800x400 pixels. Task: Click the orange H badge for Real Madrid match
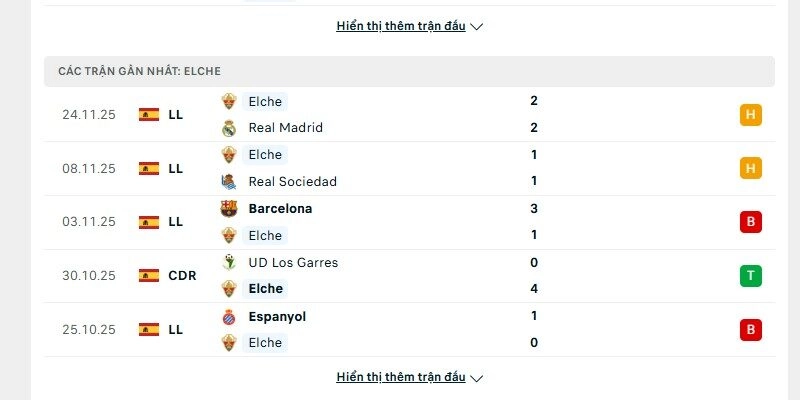click(x=751, y=115)
